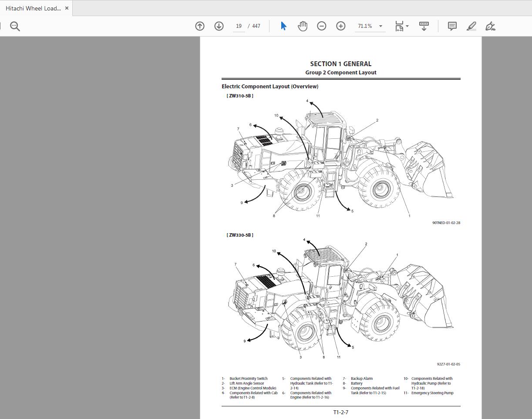Toggle the Selection arrow tool
Screen dimensions: 532x419
coord(283,26)
